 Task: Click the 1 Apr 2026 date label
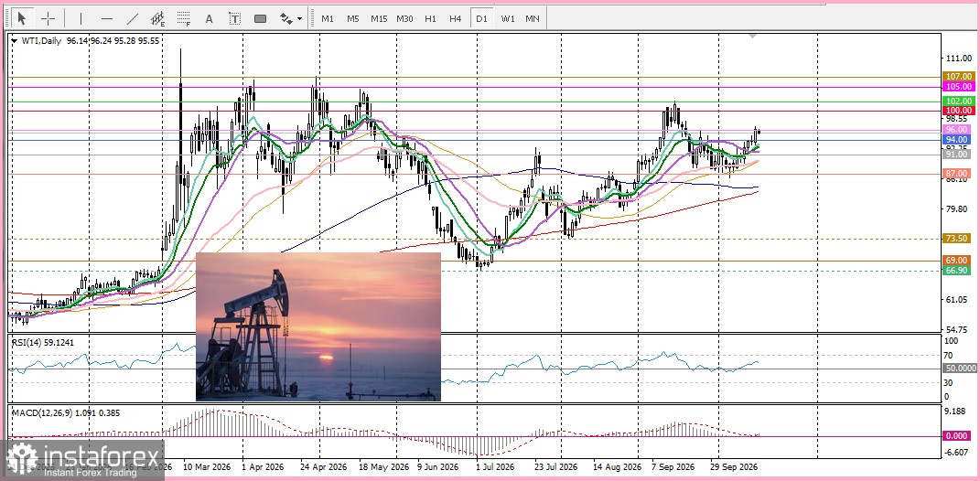[x=263, y=466]
